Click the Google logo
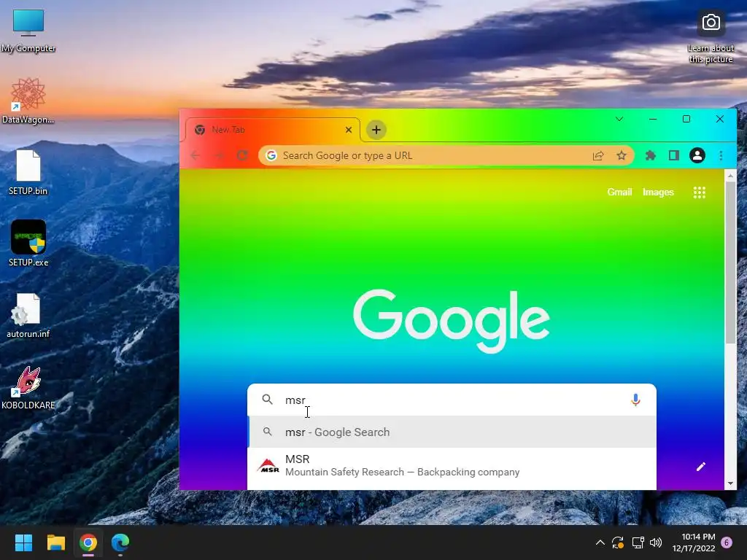 click(x=451, y=320)
